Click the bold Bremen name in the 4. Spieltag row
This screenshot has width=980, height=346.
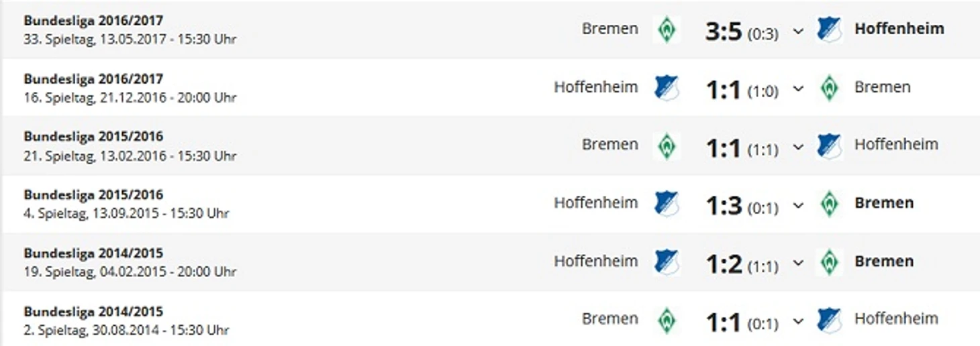click(x=883, y=203)
